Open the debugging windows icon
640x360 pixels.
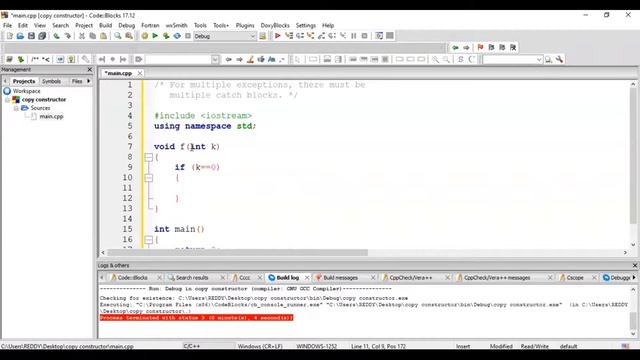[x=379, y=36]
